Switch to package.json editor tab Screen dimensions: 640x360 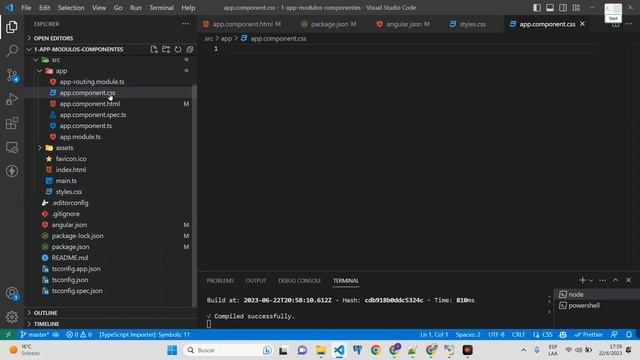click(330, 24)
